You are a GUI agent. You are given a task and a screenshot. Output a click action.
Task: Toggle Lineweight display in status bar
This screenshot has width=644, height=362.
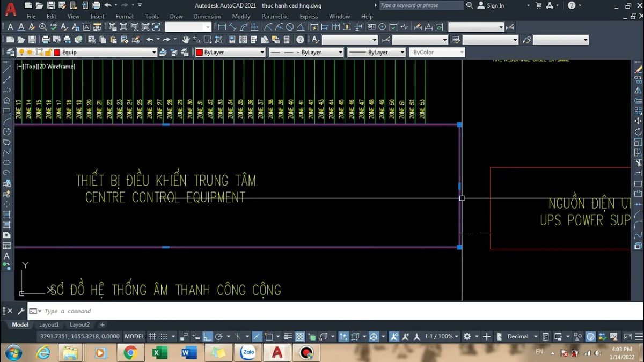(x=289, y=337)
